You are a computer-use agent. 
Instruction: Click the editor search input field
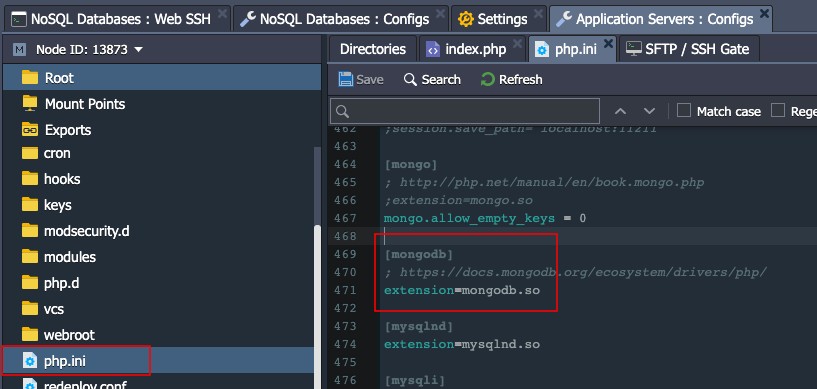[x=465, y=111]
